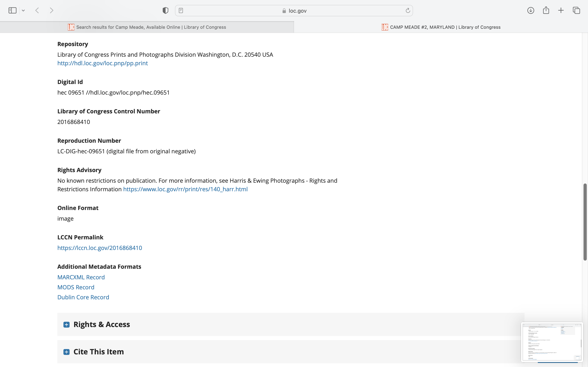Go back with the back arrow
The width and height of the screenshot is (588, 367).
point(37,10)
